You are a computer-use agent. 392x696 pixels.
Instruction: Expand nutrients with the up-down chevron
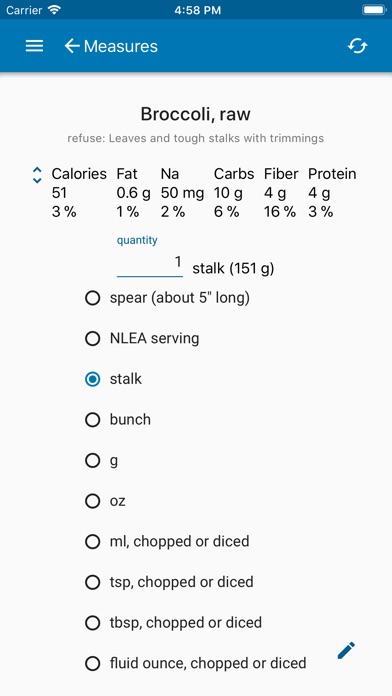point(37,175)
